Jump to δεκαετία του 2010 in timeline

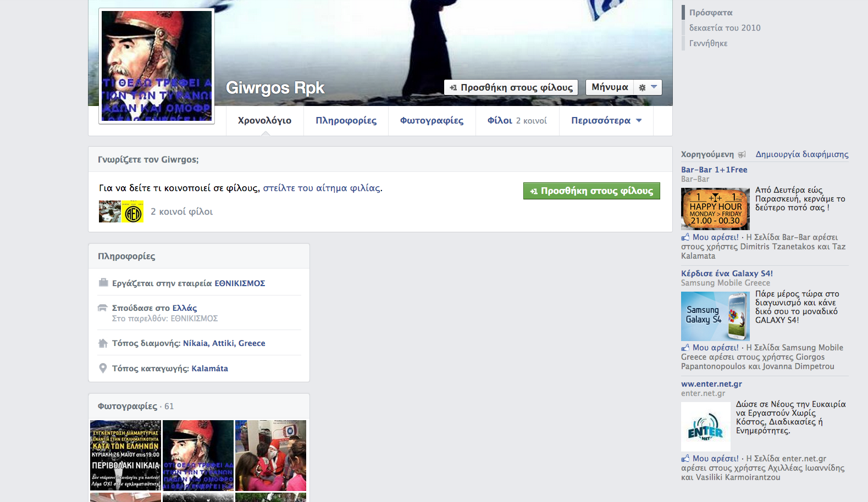(x=725, y=28)
